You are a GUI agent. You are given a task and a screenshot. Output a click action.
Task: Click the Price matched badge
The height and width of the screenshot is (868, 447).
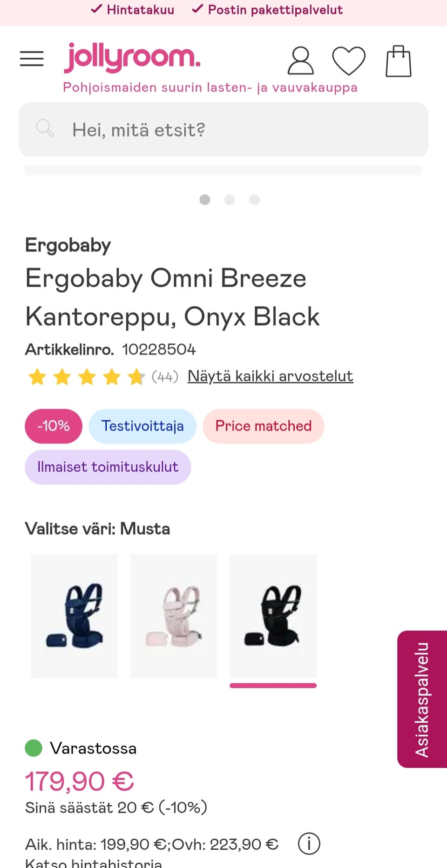tap(263, 426)
